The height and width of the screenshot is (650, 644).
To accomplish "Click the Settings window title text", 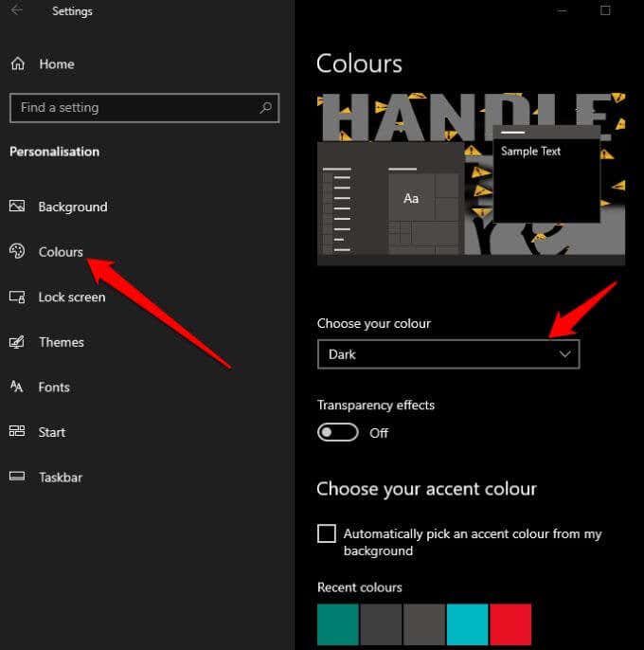I will (72, 11).
